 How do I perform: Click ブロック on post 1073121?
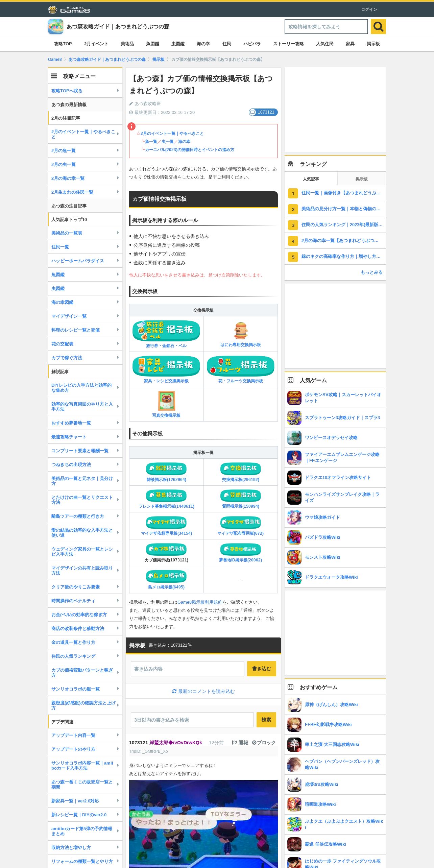[264, 743]
